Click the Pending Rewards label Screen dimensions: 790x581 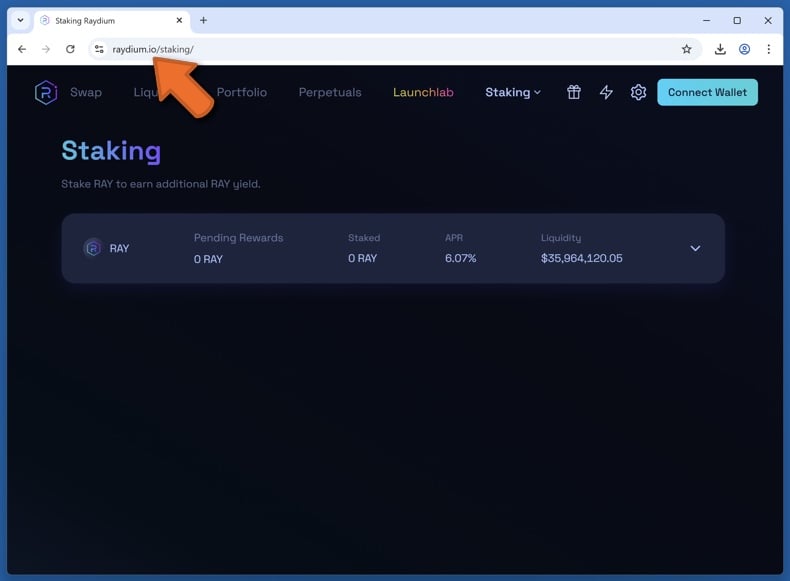[x=238, y=238]
